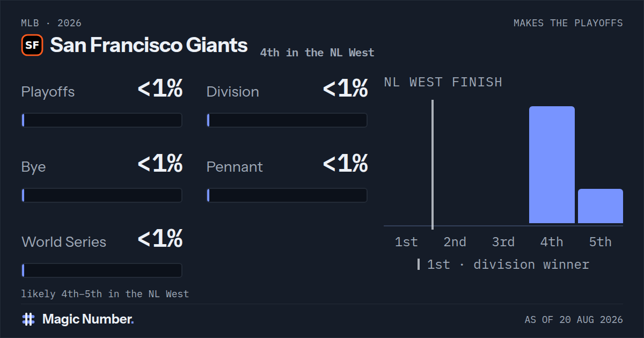The height and width of the screenshot is (338, 644).
Task: Click the Pennant progress bar
Action: pyautogui.click(x=287, y=195)
